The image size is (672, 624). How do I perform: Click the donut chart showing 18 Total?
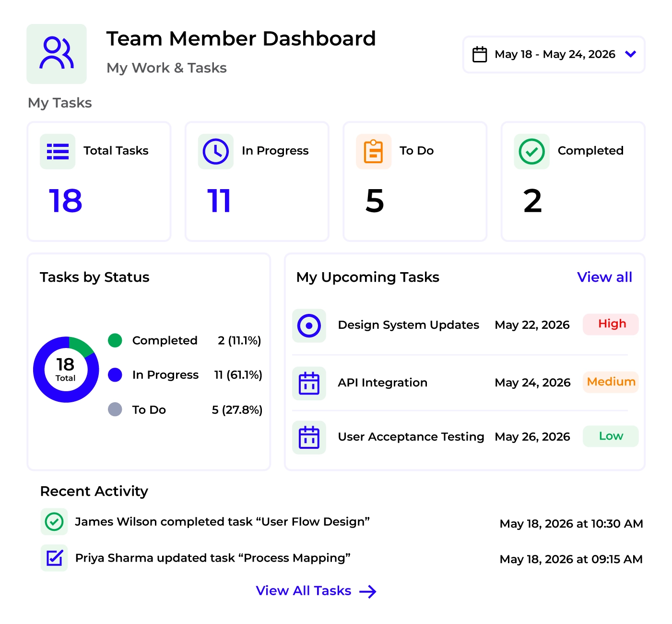click(66, 369)
